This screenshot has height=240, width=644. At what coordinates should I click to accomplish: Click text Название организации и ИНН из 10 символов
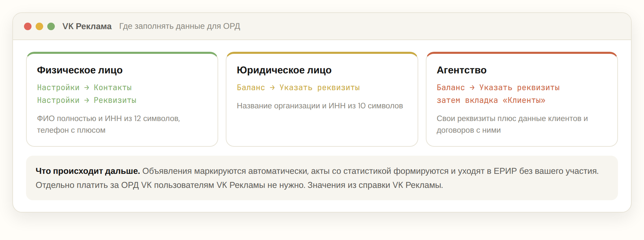point(320,106)
